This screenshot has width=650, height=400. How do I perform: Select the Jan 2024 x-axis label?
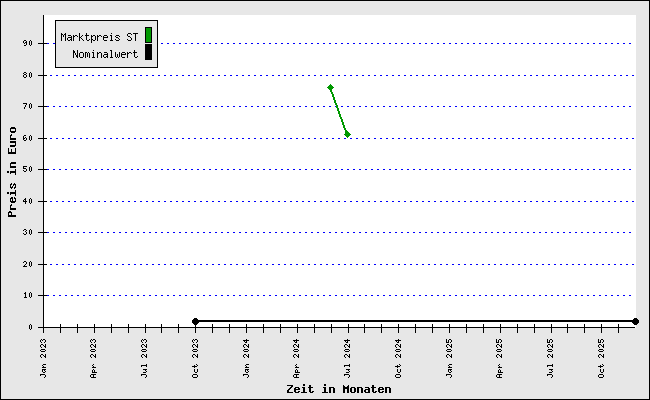(x=246, y=357)
